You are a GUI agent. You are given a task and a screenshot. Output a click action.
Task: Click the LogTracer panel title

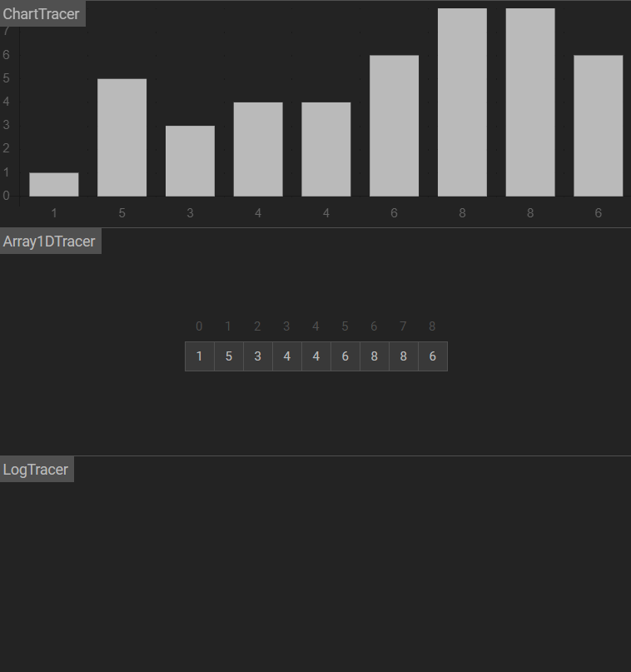(x=36, y=470)
